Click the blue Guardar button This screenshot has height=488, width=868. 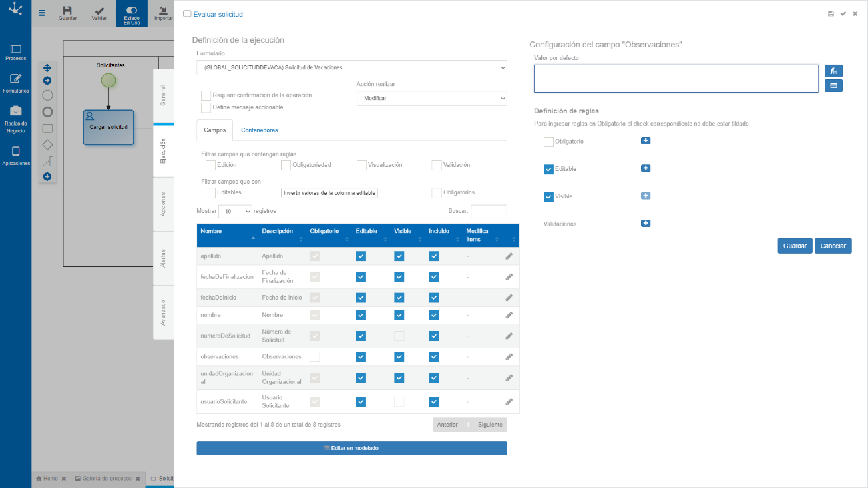pyautogui.click(x=795, y=246)
